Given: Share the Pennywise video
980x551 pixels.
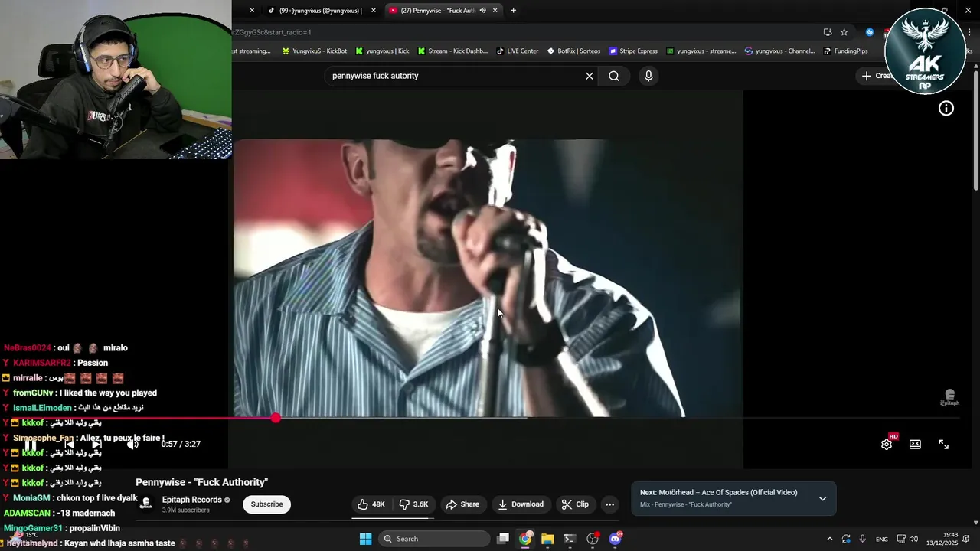Looking at the screenshot, I should (x=462, y=504).
